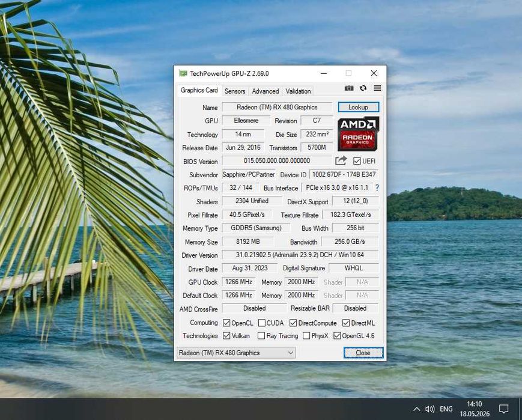522x420 pixels.
Task: Click the Memory Type value GDDR5 (Samsung)
Action: pyautogui.click(x=256, y=228)
